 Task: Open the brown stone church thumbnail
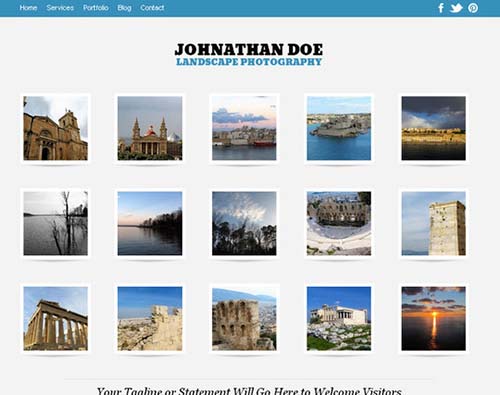coord(56,128)
